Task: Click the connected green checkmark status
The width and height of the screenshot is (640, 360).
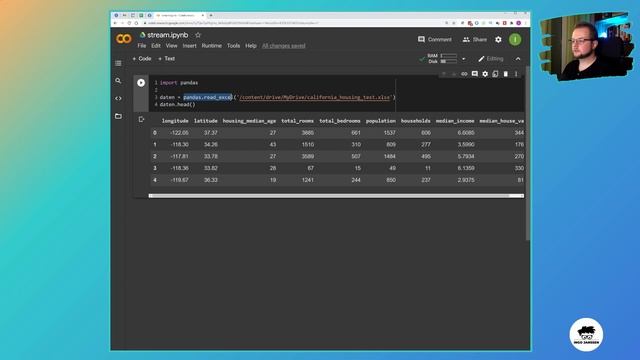Action: pyautogui.click(x=422, y=59)
